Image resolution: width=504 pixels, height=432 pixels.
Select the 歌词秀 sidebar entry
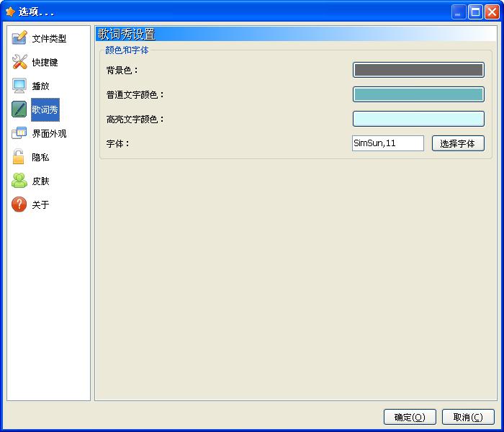click(x=45, y=109)
